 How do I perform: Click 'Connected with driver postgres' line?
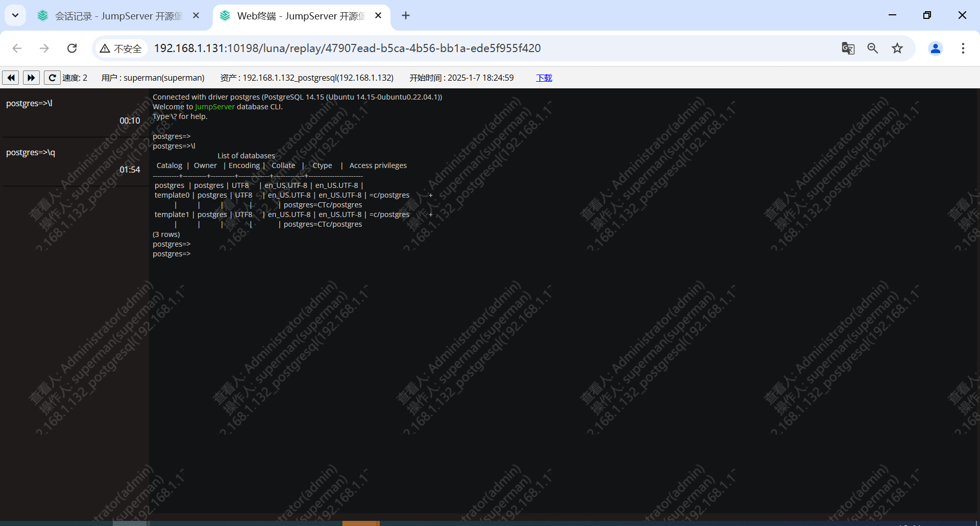click(x=298, y=97)
